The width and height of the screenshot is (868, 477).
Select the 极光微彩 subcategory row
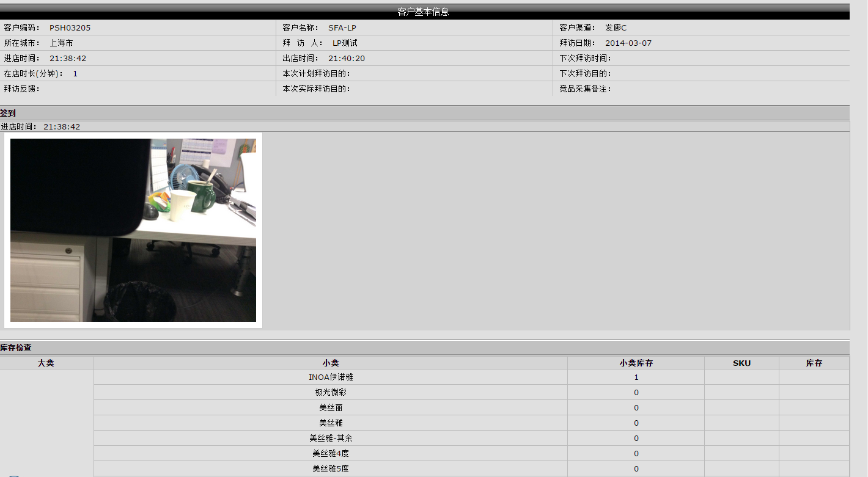331,393
